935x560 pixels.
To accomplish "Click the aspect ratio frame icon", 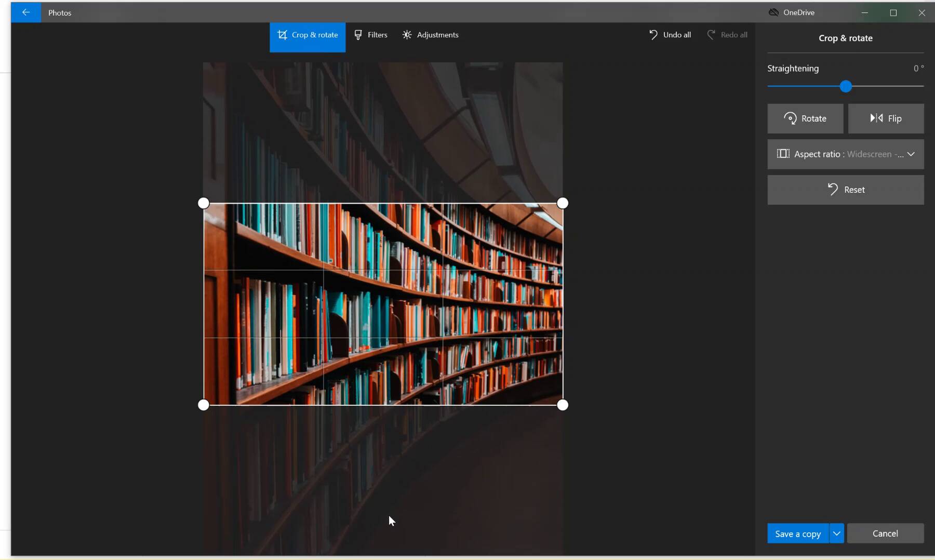I will 784,154.
